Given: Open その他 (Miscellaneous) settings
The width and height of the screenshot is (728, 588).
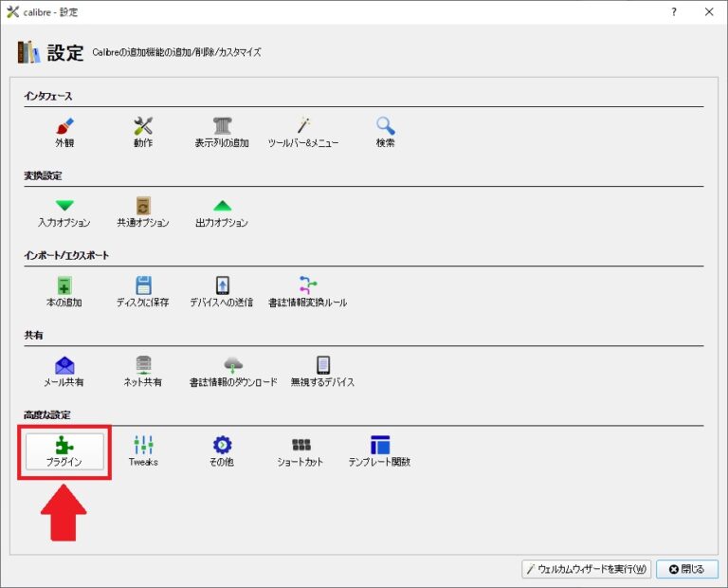Looking at the screenshot, I should pyautogui.click(x=222, y=451).
